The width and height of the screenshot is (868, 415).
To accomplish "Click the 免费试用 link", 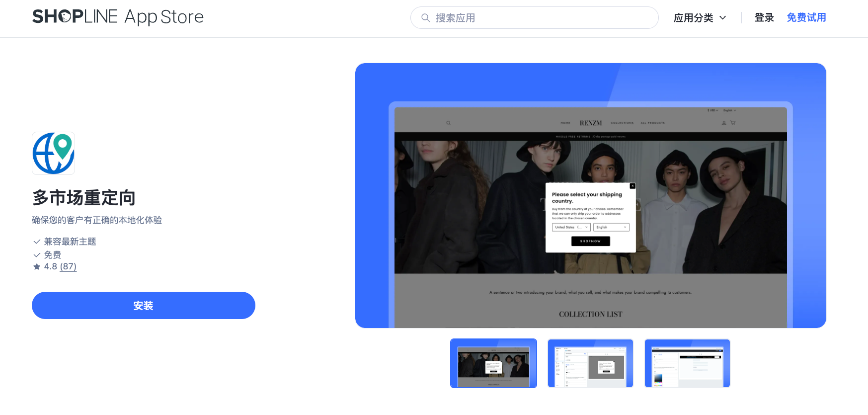I will (806, 18).
